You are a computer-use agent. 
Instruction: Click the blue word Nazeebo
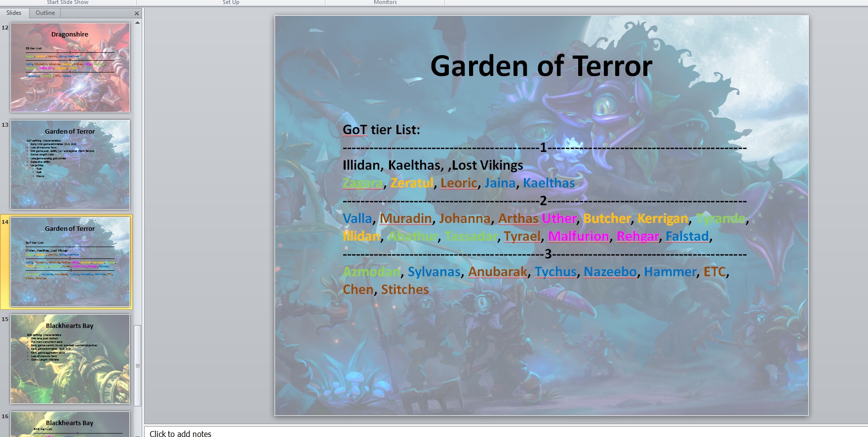pyautogui.click(x=610, y=272)
